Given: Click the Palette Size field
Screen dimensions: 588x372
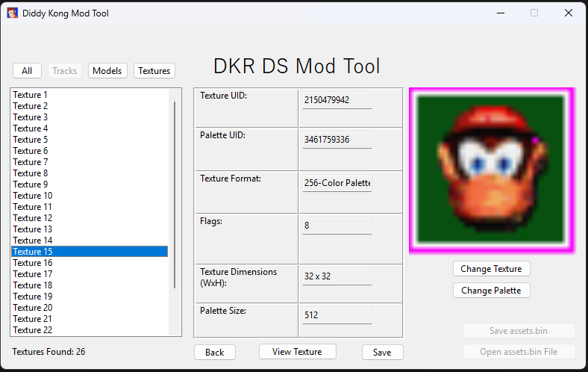Looking at the screenshot, I should pyautogui.click(x=337, y=315).
